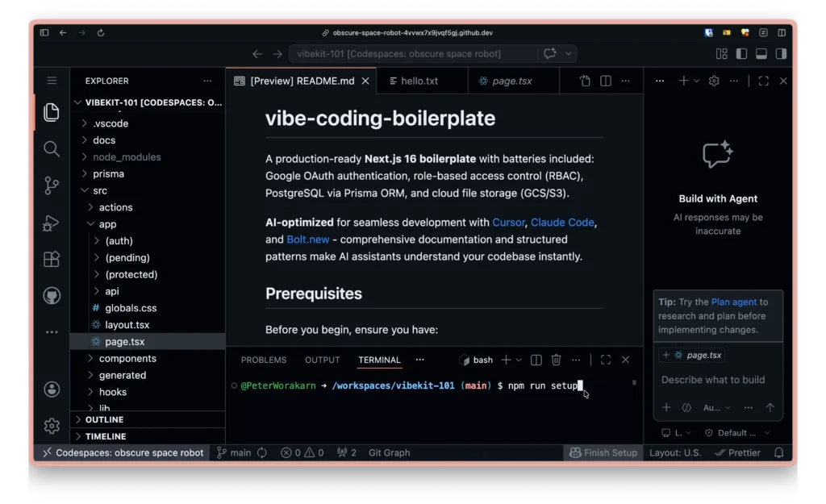Go back with title bar arrow
The image size is (826, 504).
[257, 54]
